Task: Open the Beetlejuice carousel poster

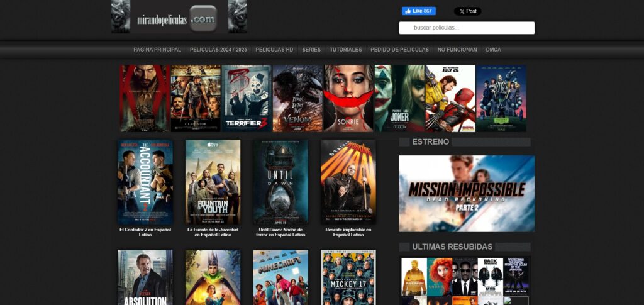Action: (x=501, y=99)
